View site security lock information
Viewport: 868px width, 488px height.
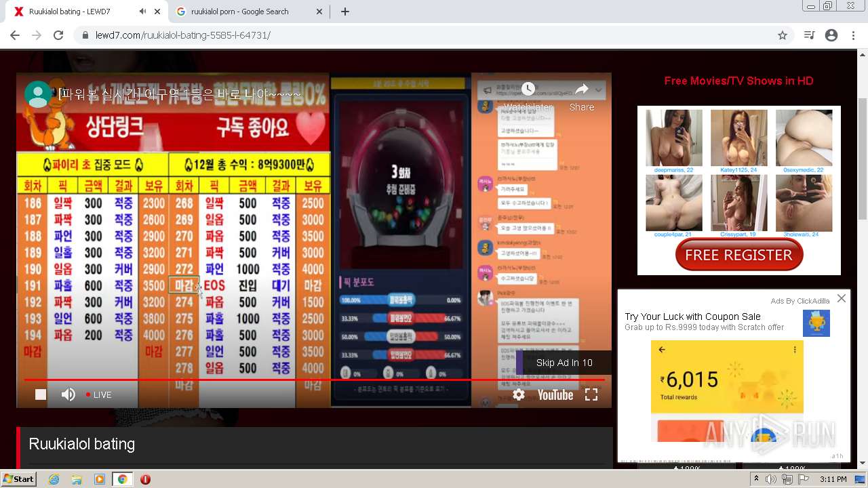[x=85, y=35]
